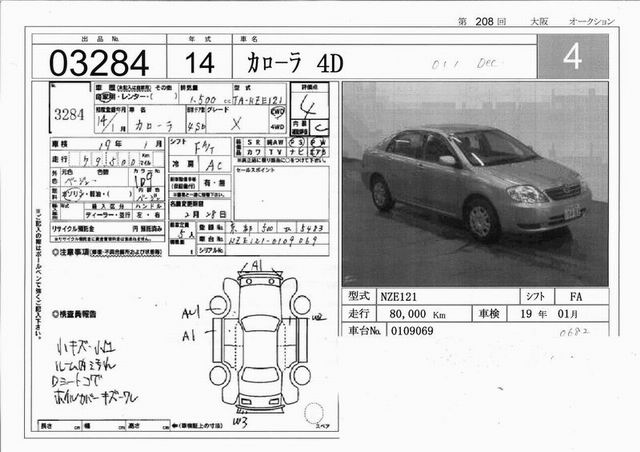The width and height of the screenshot is (640, 452).
Task: Click the car name カローラ 4D
Action: [x=295, y=63]
